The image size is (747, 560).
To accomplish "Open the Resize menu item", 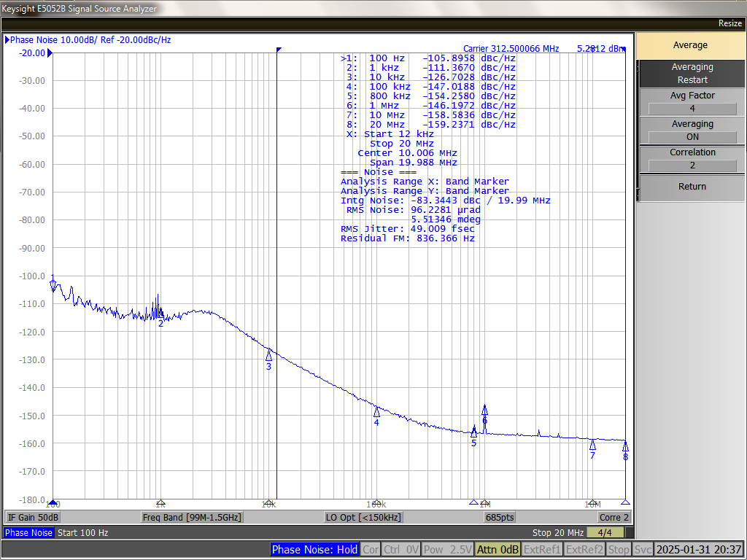I will (x=729, y=23).
